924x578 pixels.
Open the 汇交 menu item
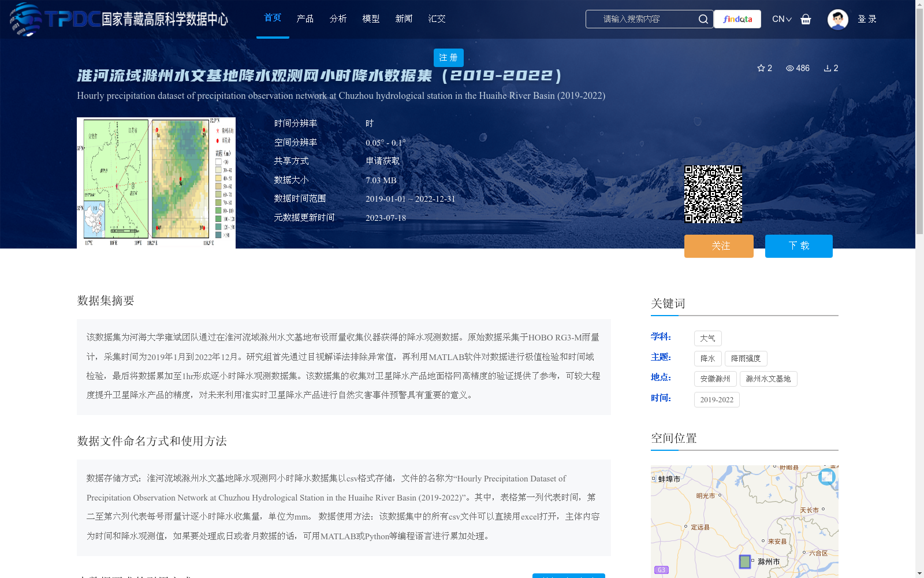pos(437,19)
